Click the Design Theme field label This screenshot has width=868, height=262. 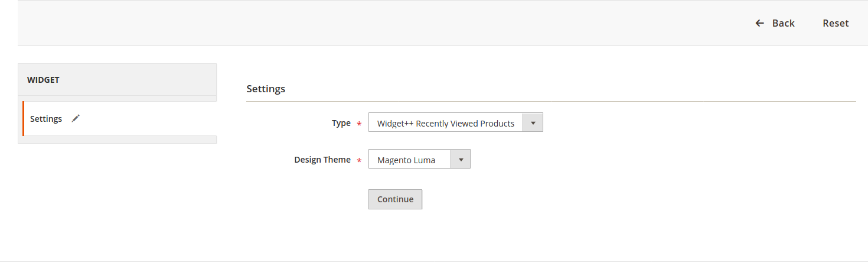[x=322, y=160]
